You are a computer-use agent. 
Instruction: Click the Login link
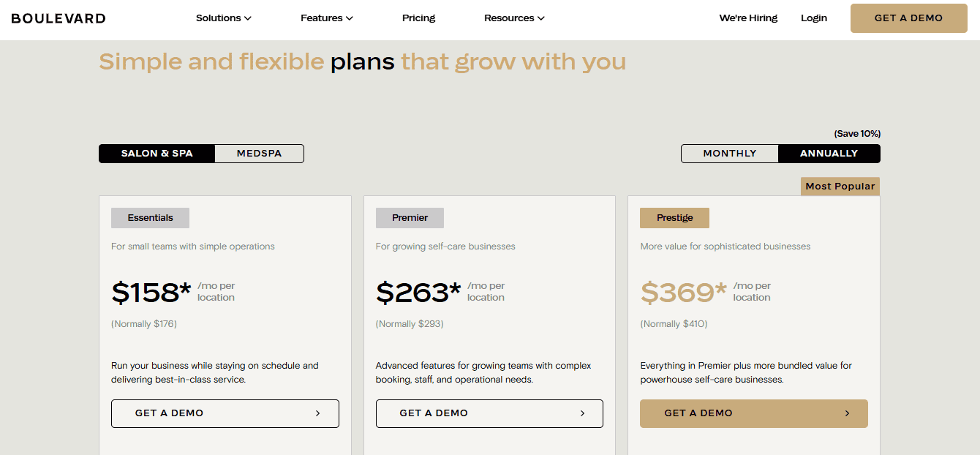point(814,18)
